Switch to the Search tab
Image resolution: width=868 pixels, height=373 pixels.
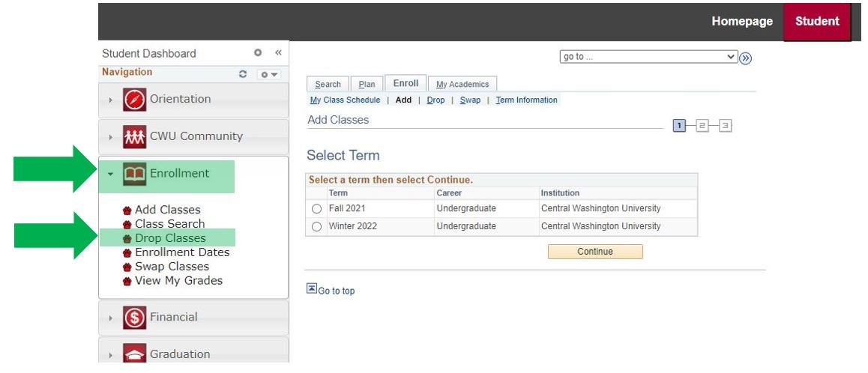pos(328,84)
